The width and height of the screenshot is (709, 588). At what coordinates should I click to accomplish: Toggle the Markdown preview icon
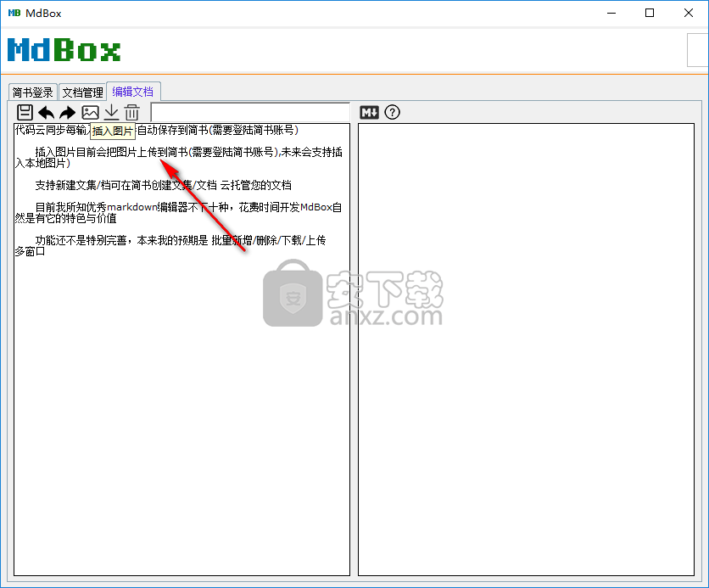click(369, 112)
